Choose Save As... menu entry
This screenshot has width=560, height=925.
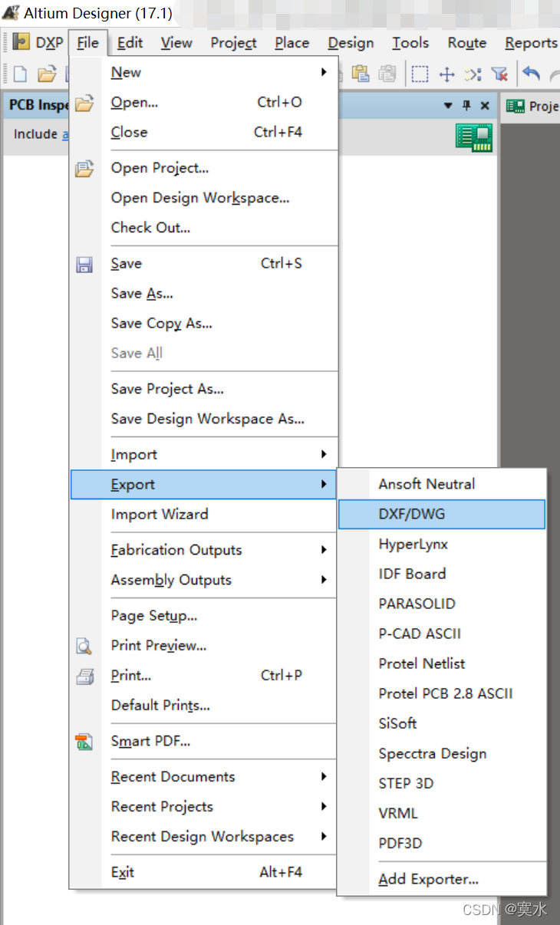(204, 294)
